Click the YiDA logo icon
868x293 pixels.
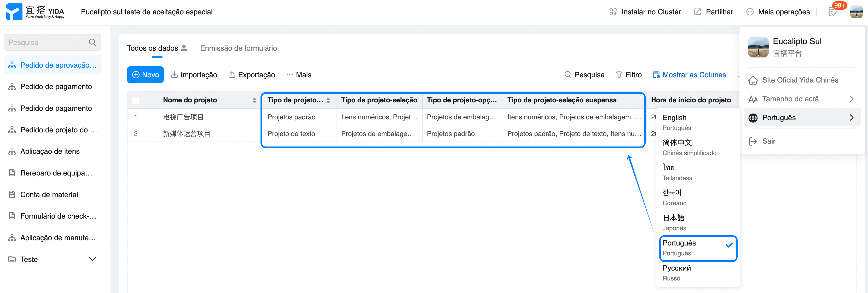[x=14, y=12]
